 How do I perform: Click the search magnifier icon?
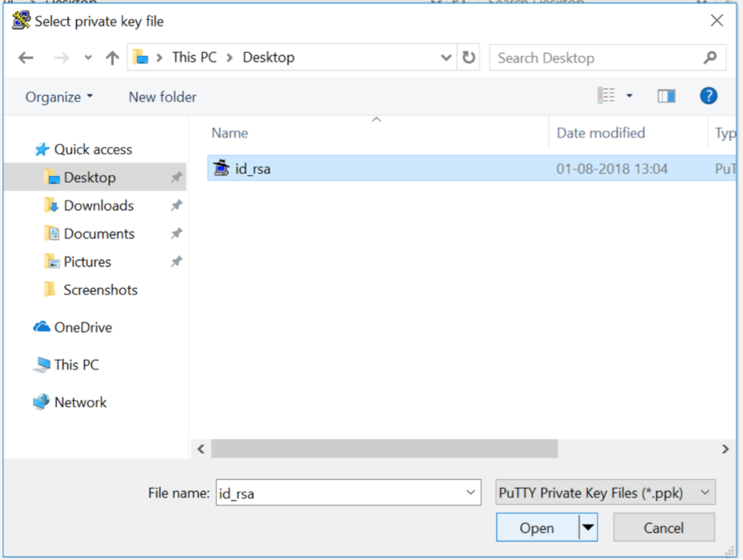pyautogui.click(x=709, y=58)
